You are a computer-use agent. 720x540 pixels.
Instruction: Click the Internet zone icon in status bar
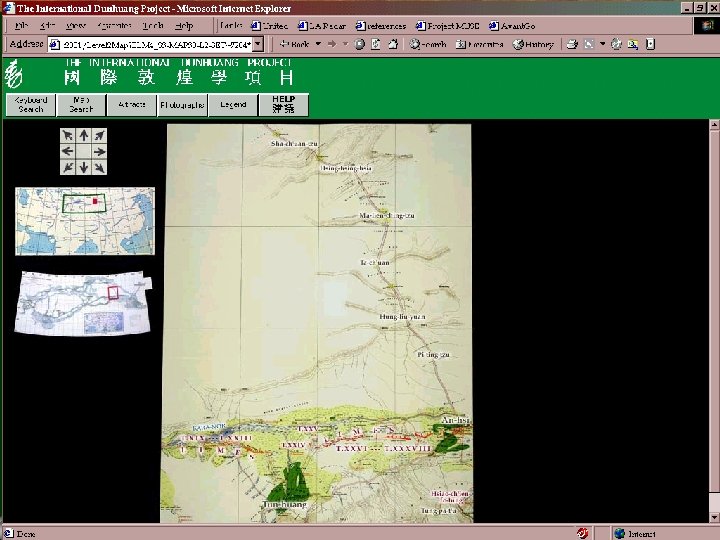[x=619, y=533]
